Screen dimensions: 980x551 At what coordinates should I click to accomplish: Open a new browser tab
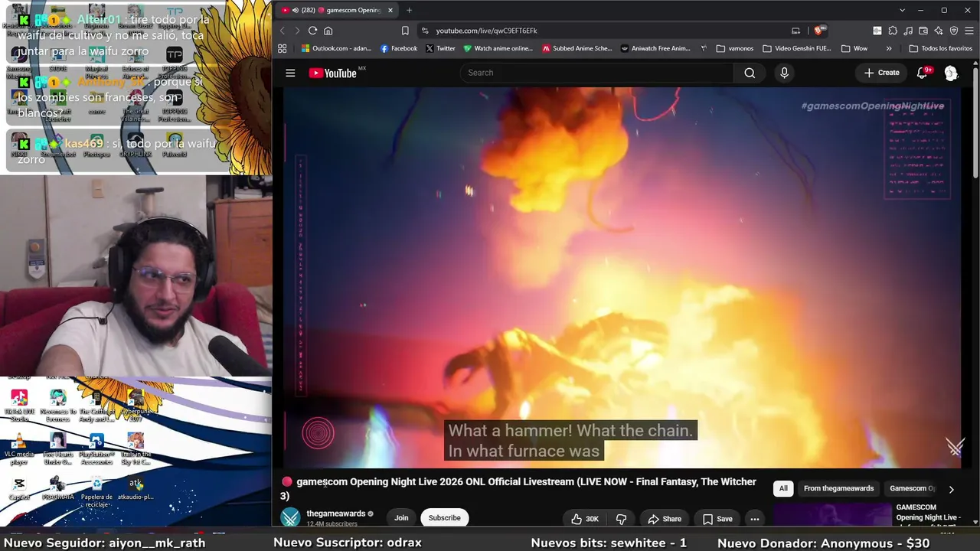(409, 10)
